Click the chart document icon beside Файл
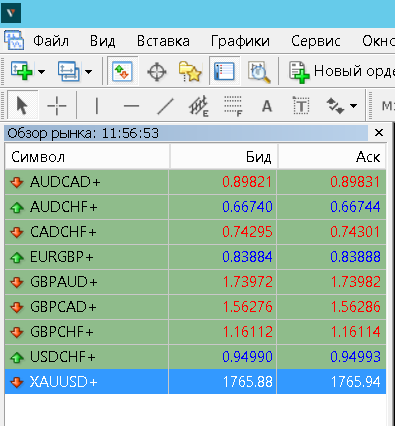Viewport: 395px width, 426px height. point(14,41)
